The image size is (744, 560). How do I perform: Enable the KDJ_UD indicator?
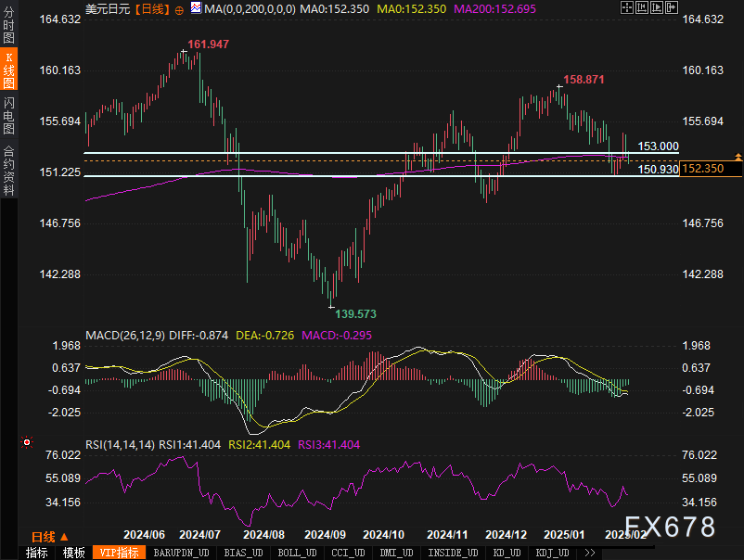(552, 553)
